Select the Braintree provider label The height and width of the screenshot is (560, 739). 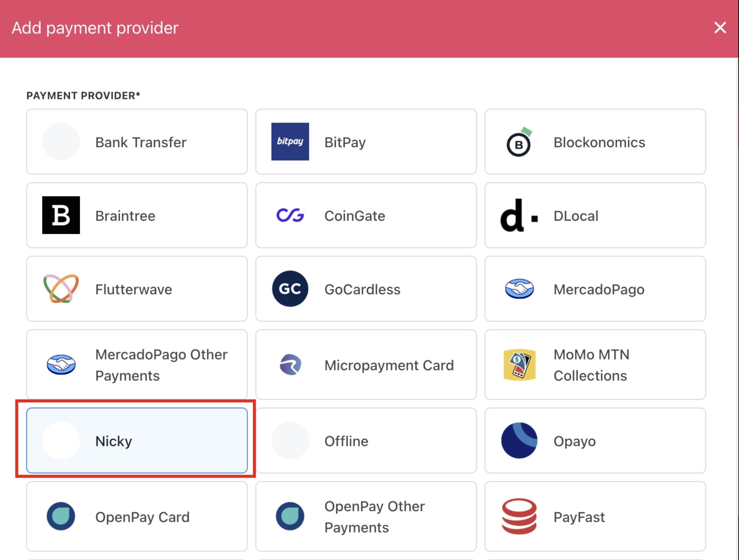coord(125,216)
